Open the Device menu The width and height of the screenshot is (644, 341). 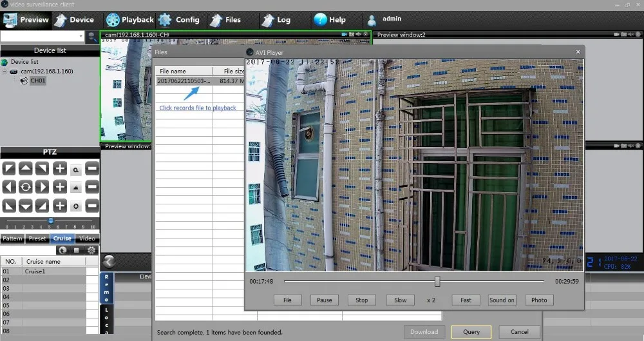74,20
